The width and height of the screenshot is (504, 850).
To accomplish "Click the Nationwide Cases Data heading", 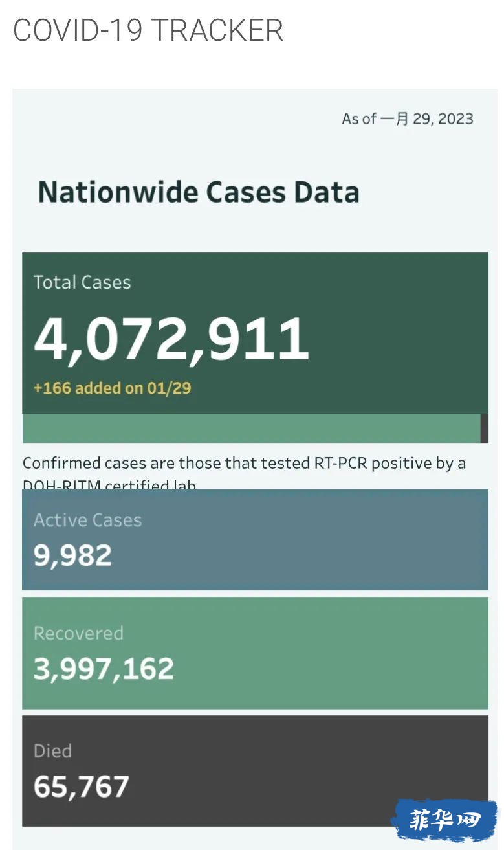I will (x=199, y=192).
